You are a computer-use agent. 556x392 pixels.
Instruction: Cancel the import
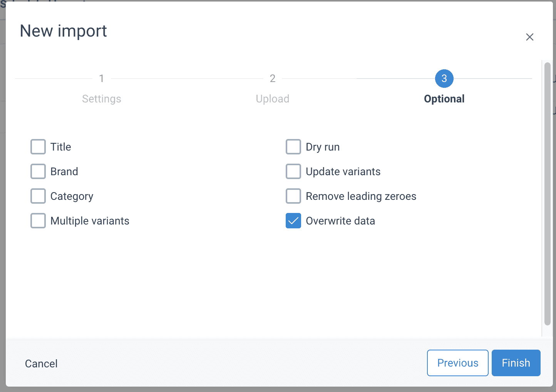pyautogui.click(x=41, y=364)
